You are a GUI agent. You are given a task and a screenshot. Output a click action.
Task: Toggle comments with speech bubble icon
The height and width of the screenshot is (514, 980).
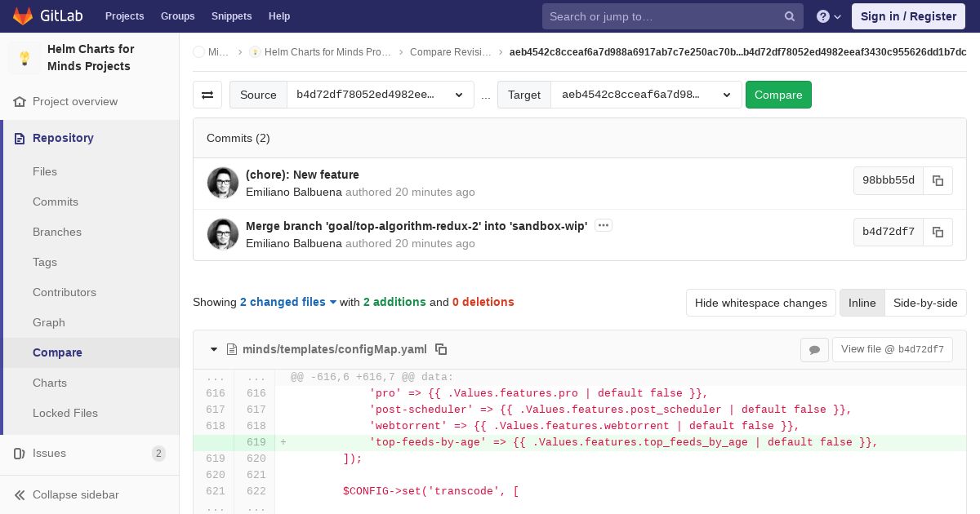pyautogui.click(x=814, y=349)
